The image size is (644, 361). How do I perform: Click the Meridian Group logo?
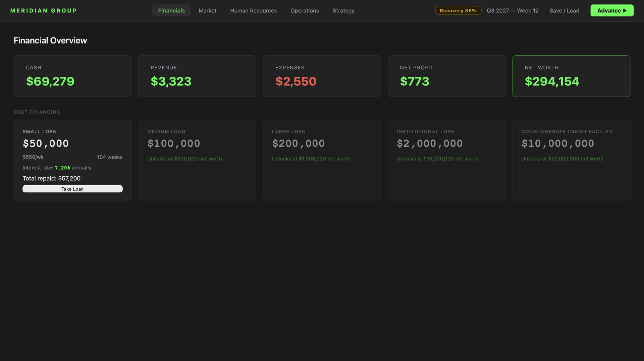pos(44,10)
